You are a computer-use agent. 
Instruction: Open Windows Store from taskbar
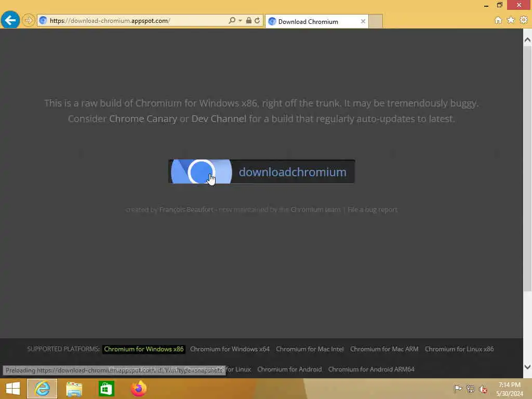click(106, 389)
